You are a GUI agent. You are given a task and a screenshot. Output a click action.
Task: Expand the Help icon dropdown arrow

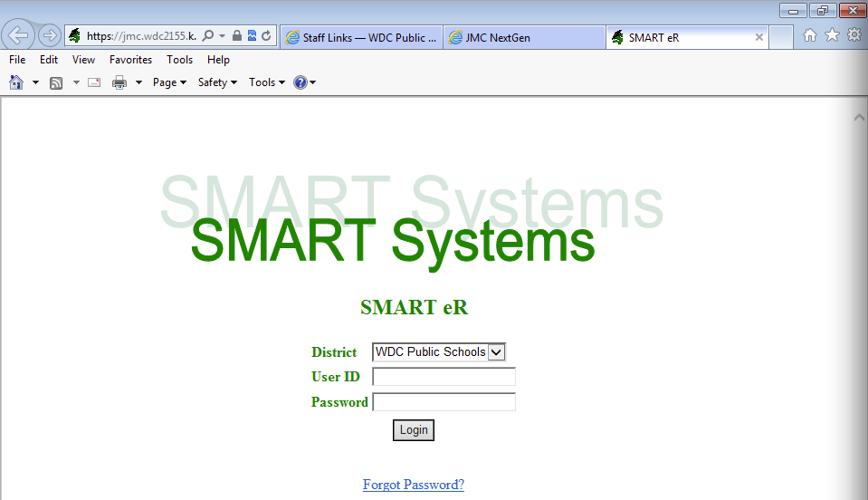pos(313,82)
